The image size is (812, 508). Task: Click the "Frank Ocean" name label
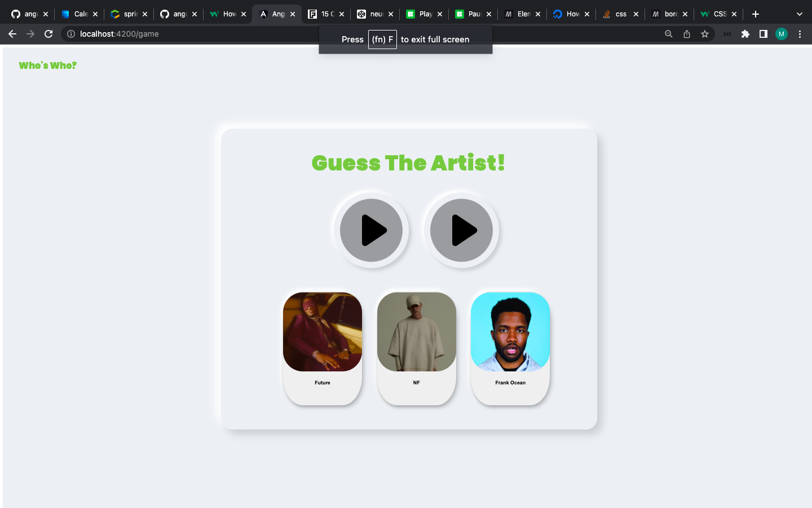(510, 383)
